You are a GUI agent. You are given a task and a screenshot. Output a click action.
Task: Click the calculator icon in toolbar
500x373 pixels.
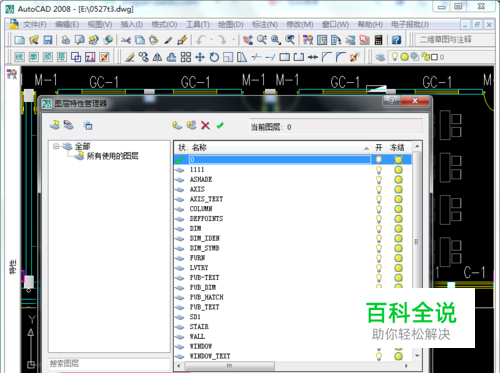(x=379, y=40)
